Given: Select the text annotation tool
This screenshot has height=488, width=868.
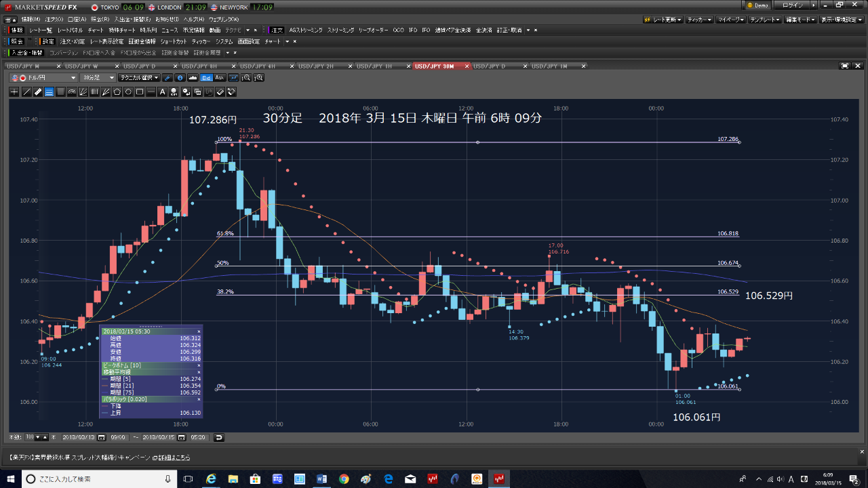Looking at the screenshot, I should (162, 91).
